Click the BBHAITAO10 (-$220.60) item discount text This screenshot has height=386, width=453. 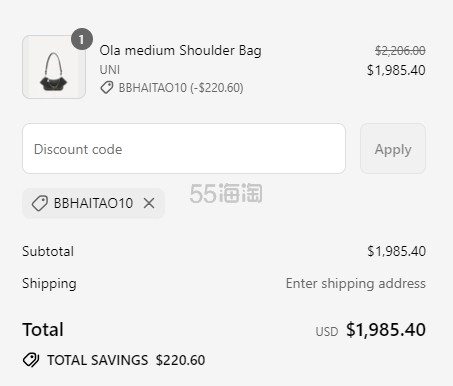(181, 88)
